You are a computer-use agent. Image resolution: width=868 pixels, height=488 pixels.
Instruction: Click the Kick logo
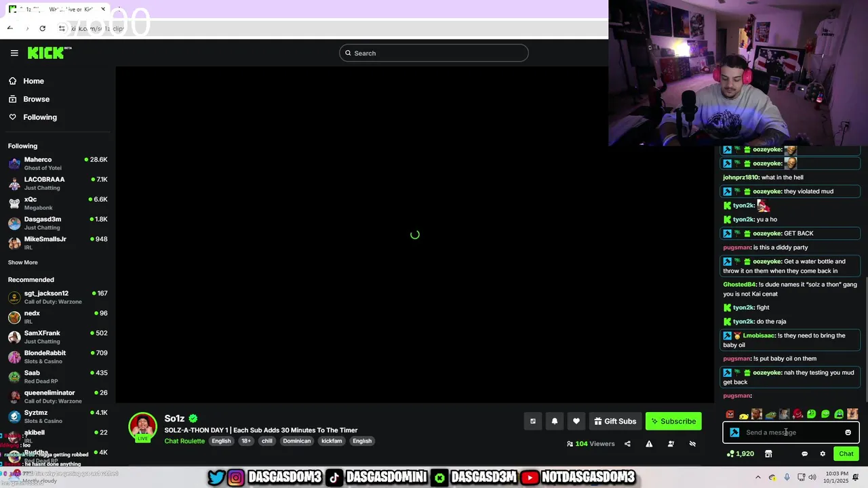(50, 53)
